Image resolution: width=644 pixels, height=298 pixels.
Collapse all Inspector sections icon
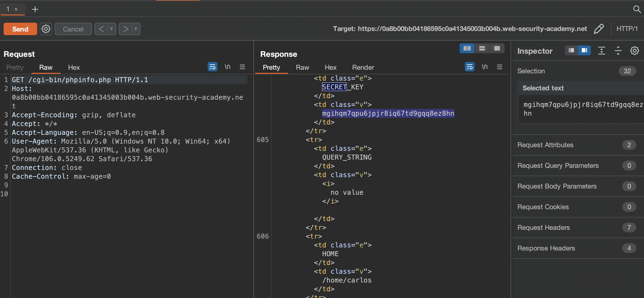[x=618, y=51]
